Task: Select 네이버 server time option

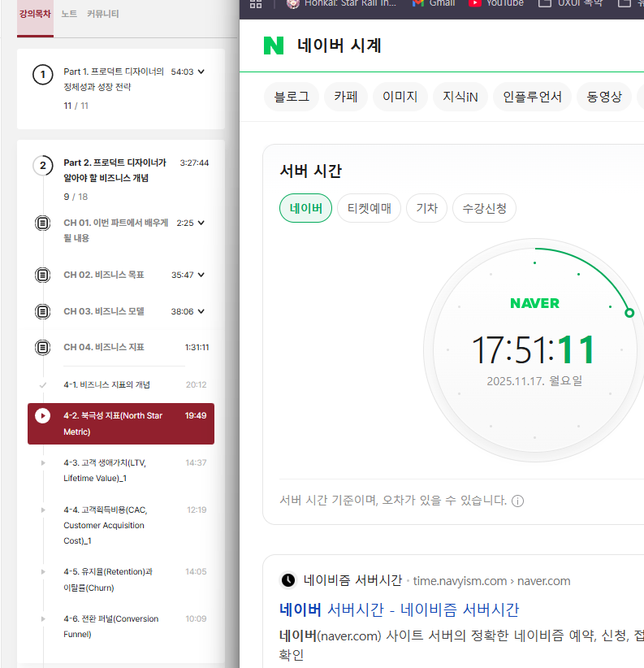Action: tap(305, 208)
